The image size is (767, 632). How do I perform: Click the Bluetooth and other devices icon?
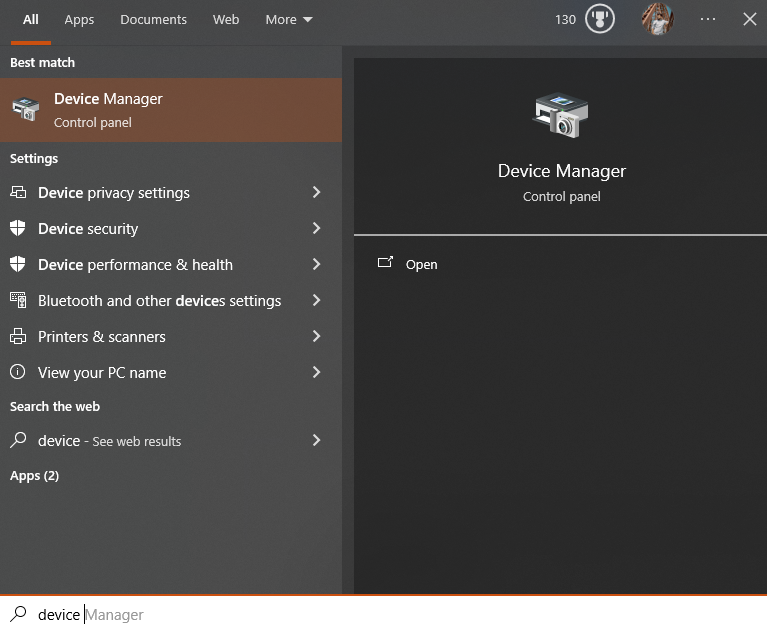coord(18,300)
